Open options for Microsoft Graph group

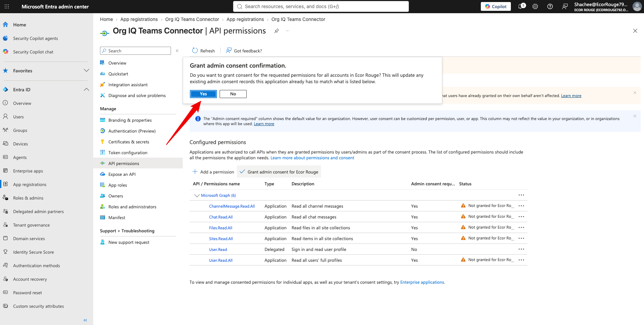521,195
